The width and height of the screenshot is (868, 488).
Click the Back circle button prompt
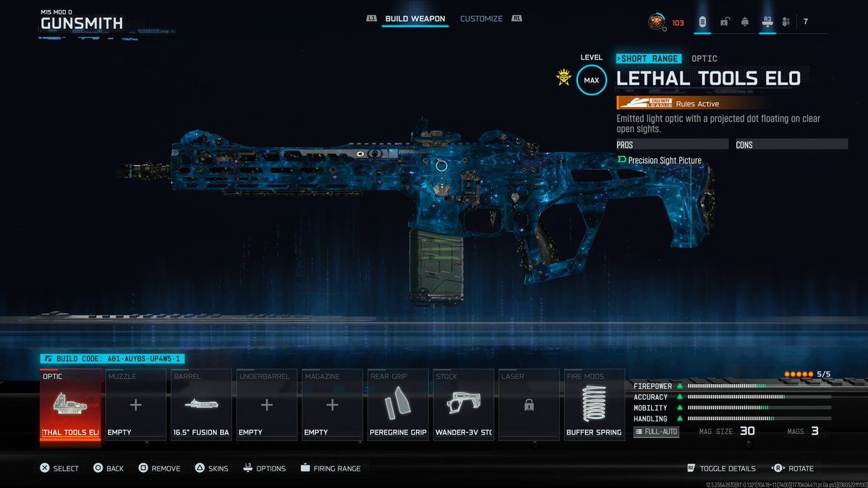click(109, 468)
